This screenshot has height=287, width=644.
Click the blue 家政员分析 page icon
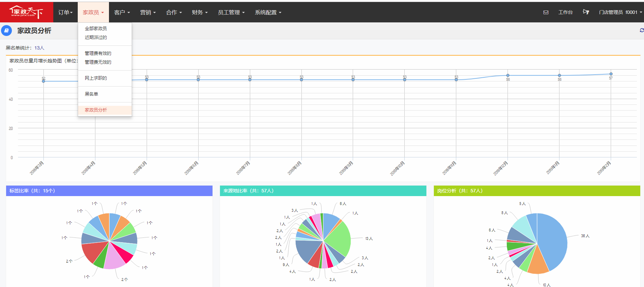coord(6,31)
